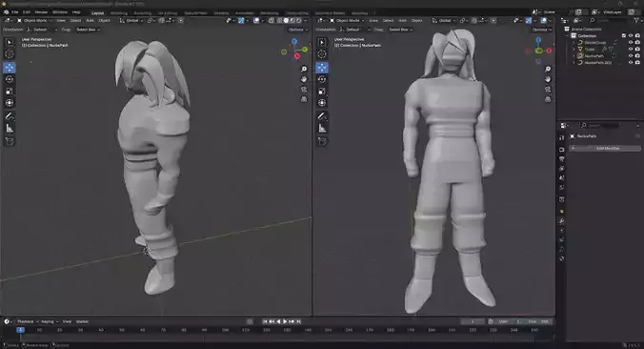Expand the NurbsPath.001 outliner item
The image size is (644, 349).
pyautogui.click(x=574, y=63)
